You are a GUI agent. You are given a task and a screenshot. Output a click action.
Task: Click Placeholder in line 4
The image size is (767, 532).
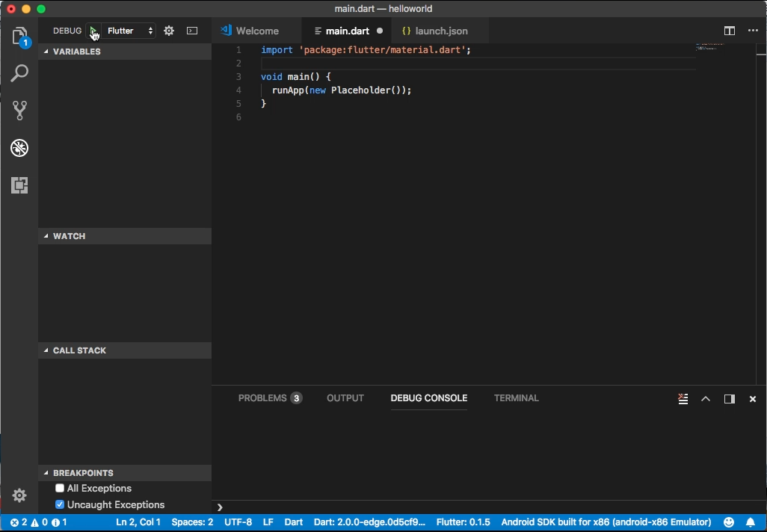click(360, 90)
